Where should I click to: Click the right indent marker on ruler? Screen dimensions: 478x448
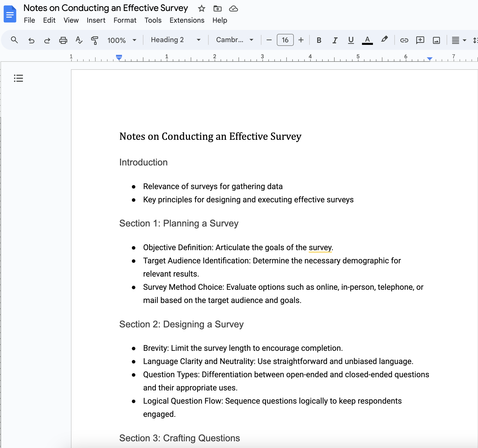[429, 59]
